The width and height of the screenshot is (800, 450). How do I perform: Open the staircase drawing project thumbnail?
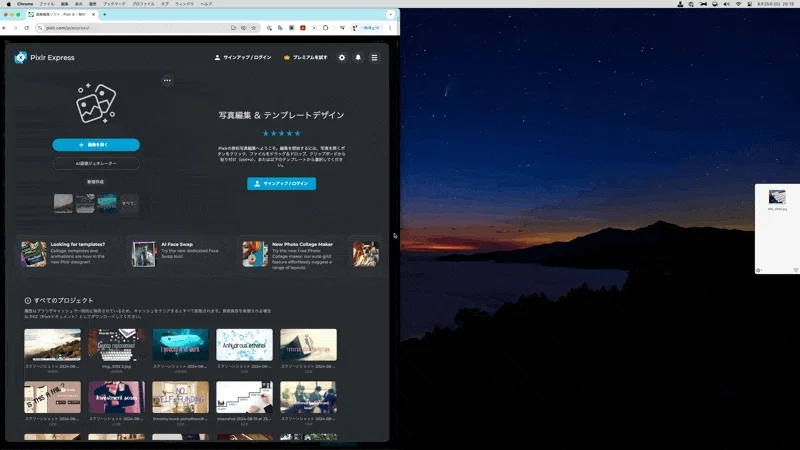click(244, 397)
